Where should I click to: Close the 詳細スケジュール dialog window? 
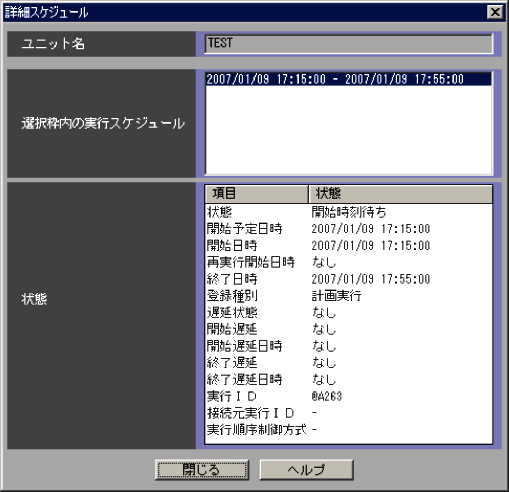[495, 12]
